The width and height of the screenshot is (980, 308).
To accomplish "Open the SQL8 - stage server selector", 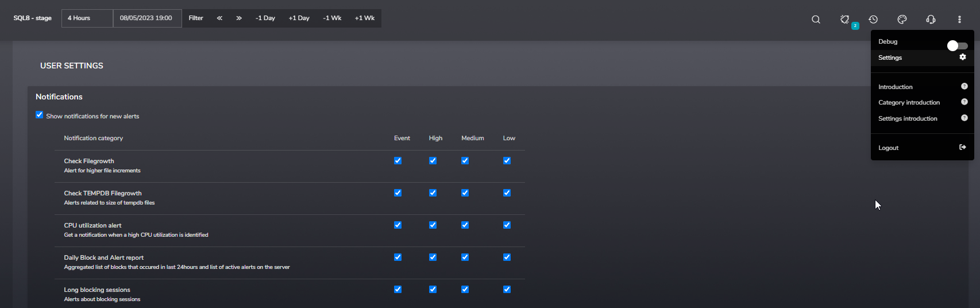I will (33, 18).
